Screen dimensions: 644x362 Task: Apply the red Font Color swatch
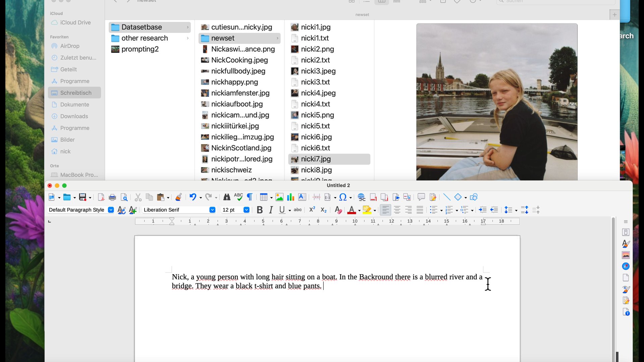(x=352, y=210)
